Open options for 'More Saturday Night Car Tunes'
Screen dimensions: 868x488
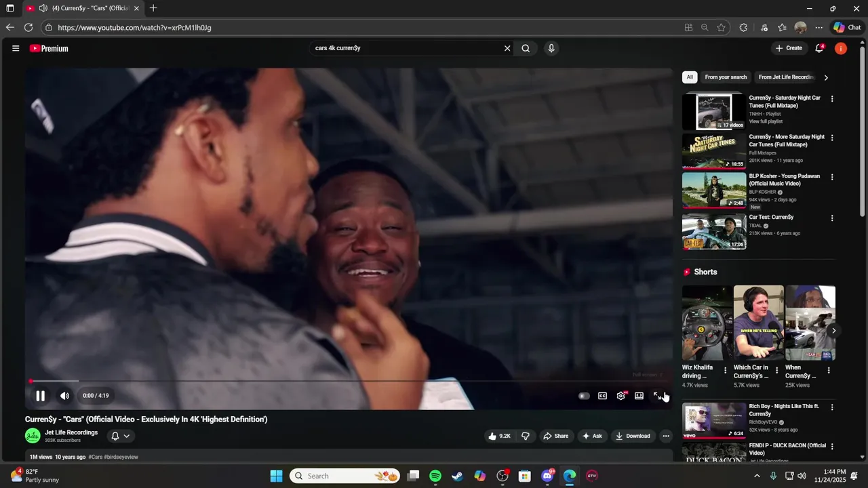(832, 138)
